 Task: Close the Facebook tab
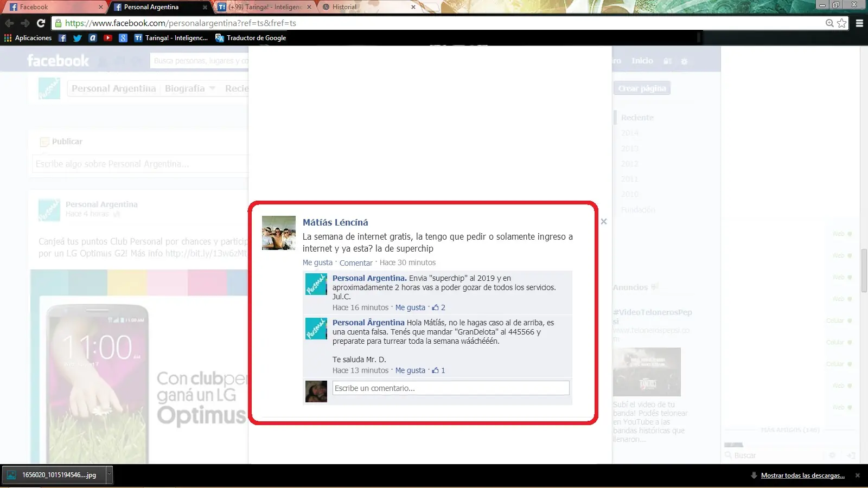(101, 7)
